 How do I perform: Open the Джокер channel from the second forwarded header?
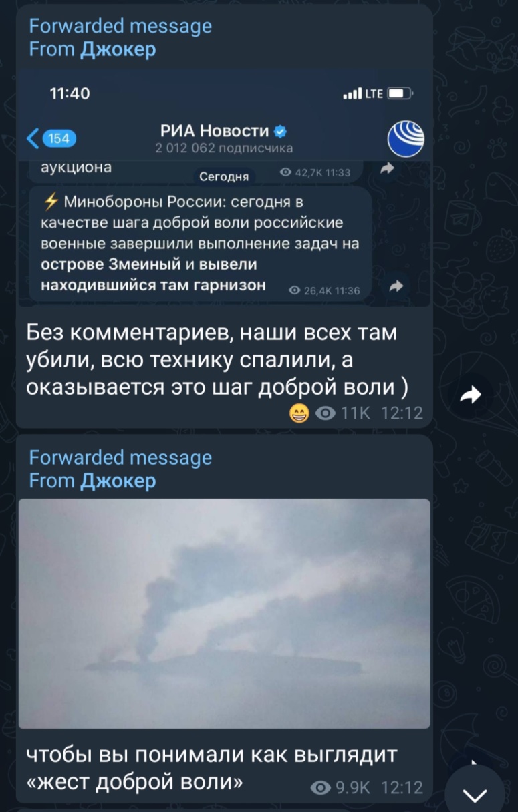click(x=118, y=481)
